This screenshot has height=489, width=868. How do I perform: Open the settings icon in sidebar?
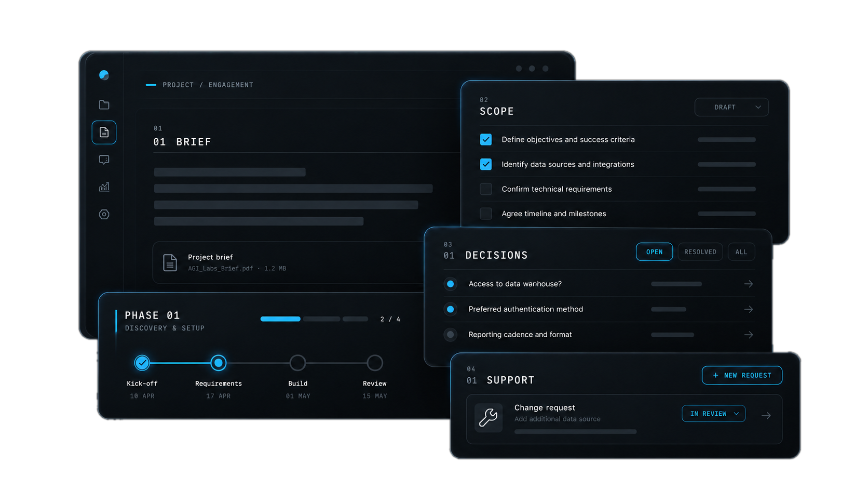(104, 215)
